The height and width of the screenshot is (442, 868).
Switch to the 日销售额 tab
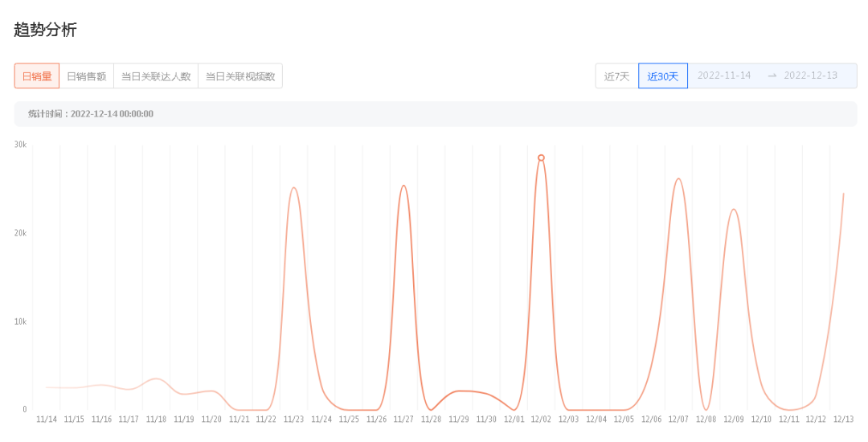click(86, 76)
